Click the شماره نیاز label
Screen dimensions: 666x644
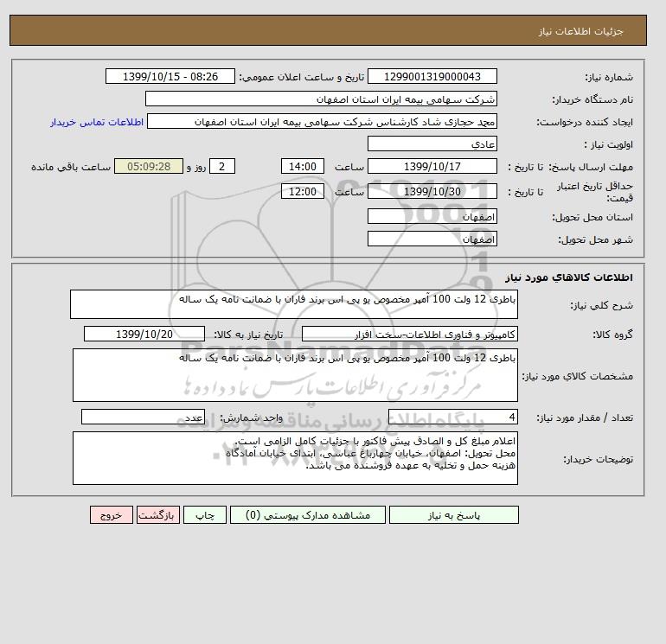(x=609, y=77)
